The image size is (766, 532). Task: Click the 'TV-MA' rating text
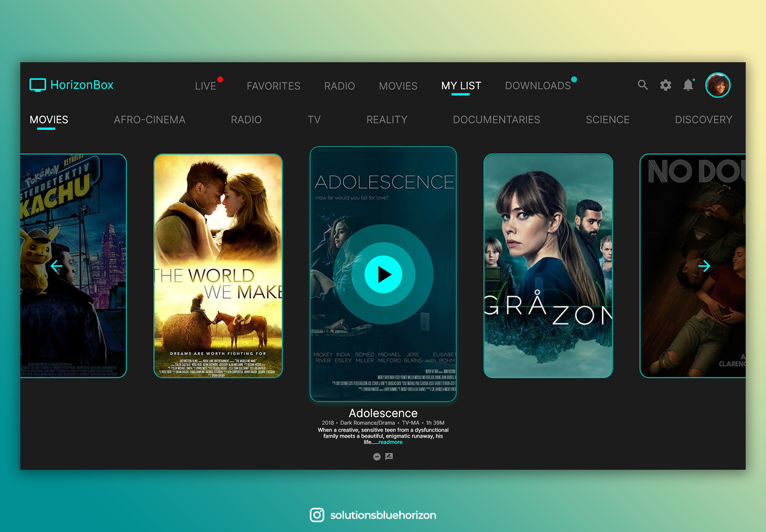click(411, 423)
